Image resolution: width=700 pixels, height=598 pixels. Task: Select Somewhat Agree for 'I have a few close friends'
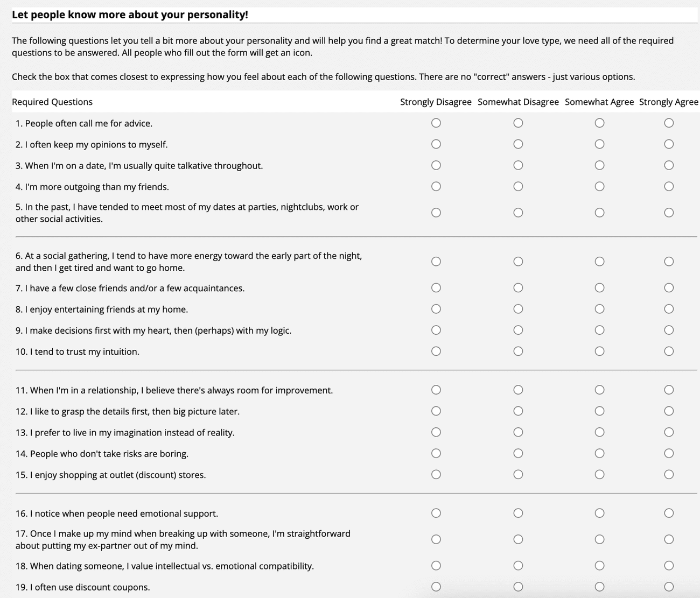(x=599, y=287)
